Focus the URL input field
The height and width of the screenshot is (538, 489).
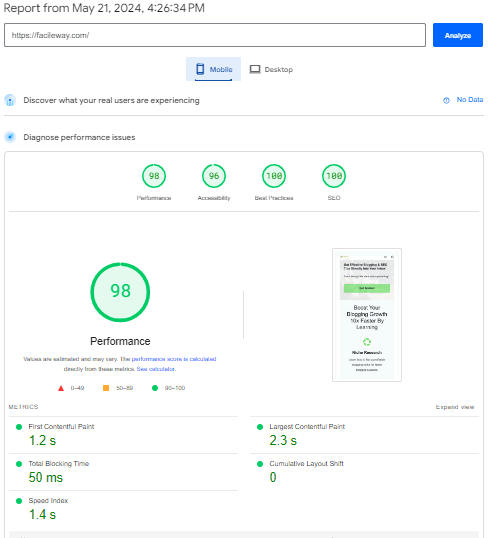[215, 35]
